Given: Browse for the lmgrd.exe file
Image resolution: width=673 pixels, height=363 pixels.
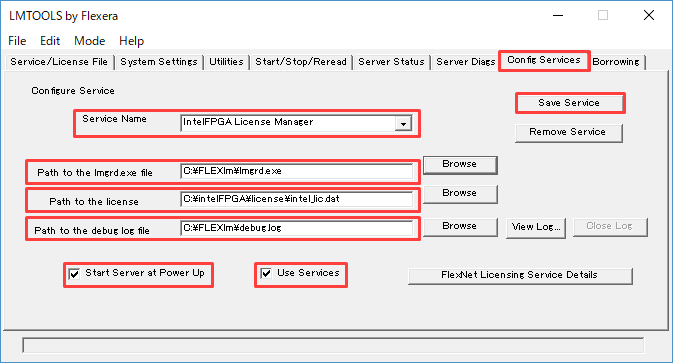Looking at the screenshot, I should tap(460, 165).
